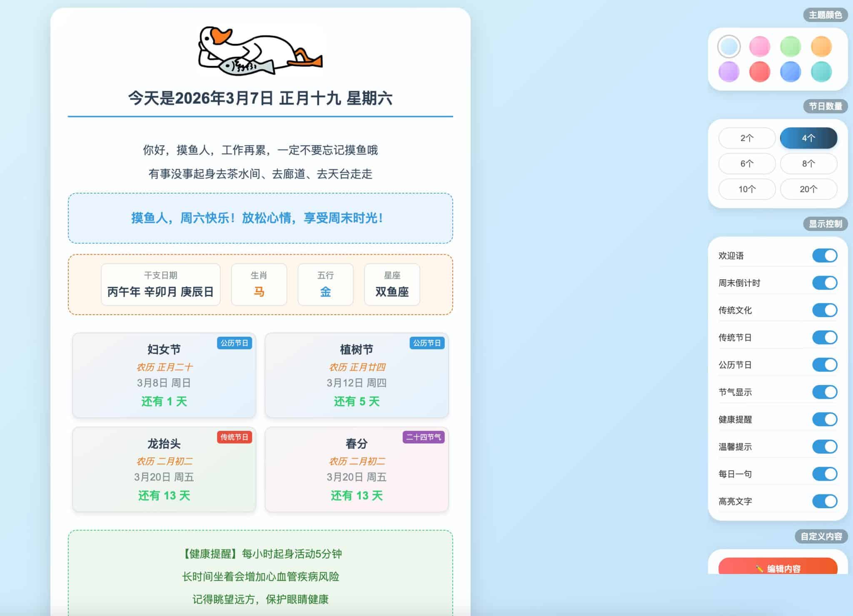Screen dimensions: 853x616
Task: Apply the purple theme color
Action: coord(729,72)
